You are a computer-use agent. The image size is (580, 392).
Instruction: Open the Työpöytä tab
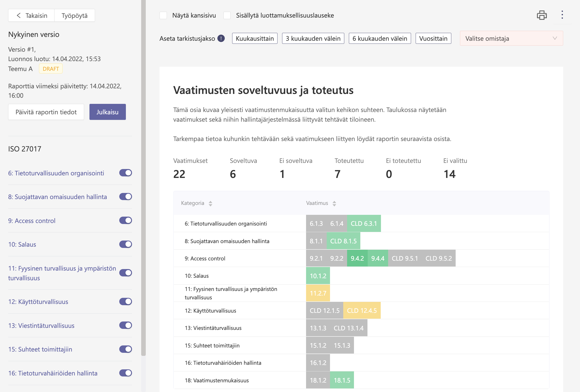tap(74, 16)
